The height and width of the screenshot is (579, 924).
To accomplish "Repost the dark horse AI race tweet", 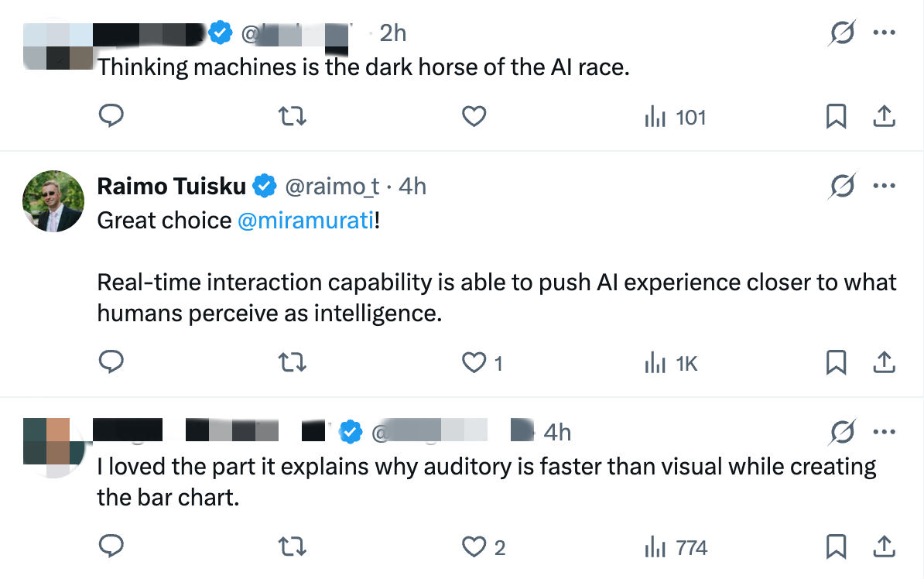I will coord(293,116).
